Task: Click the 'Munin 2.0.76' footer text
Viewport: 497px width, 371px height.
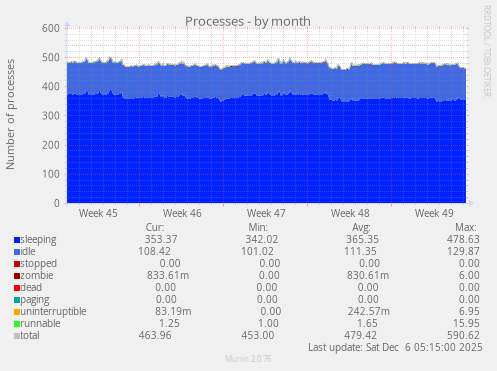Action: click(248, 359)
